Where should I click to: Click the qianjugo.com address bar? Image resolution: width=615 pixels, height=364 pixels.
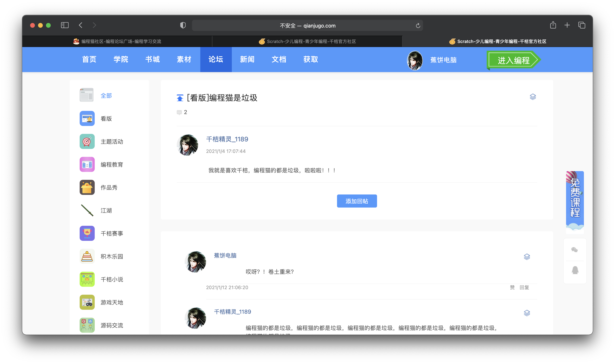coord(307,26)
